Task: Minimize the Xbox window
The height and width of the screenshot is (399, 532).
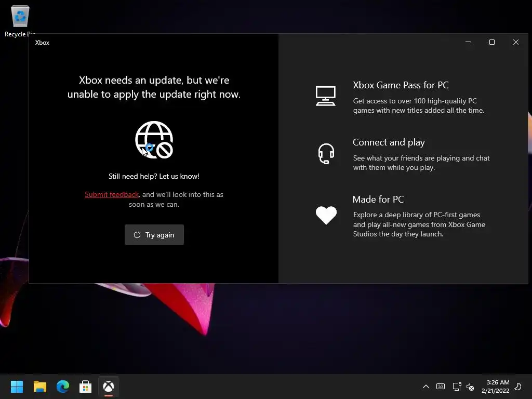Action: coord(468,42)
